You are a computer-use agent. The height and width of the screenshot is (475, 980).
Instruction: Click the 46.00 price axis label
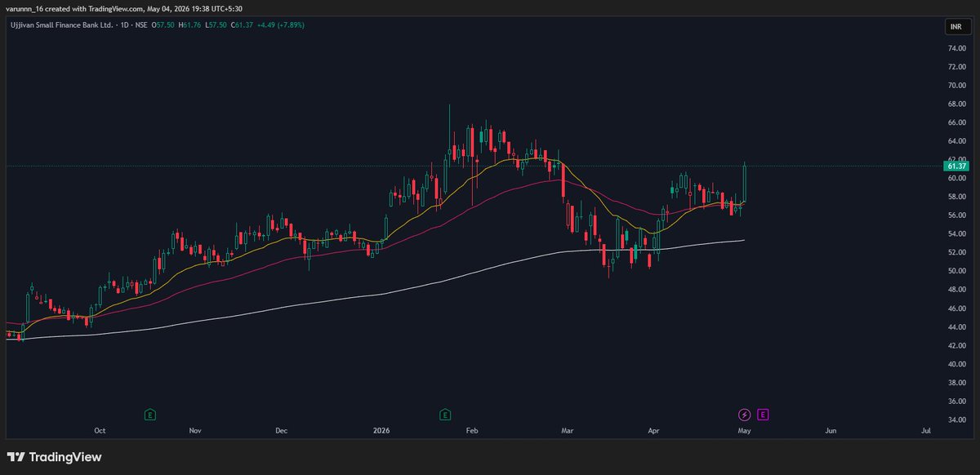tap(956, 309)
